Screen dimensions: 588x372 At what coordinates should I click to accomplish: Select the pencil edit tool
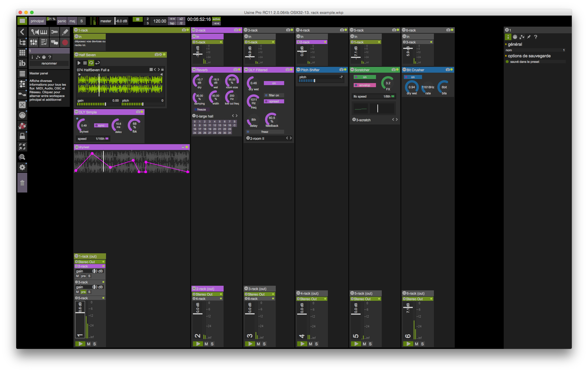pos(65,32)
